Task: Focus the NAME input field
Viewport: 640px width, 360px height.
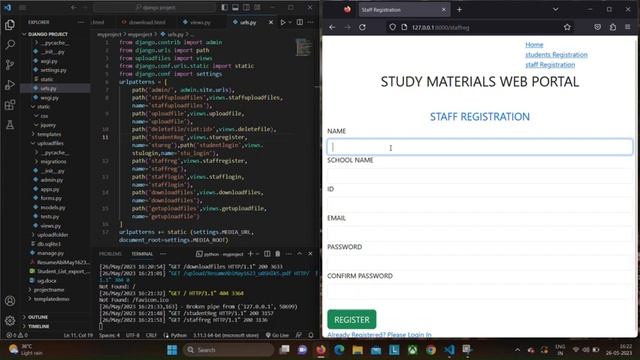Action: (480, 147)
